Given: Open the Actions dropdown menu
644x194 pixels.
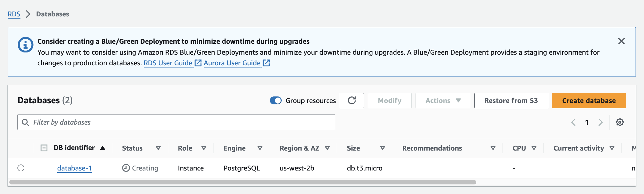Looking at the screenshot, I should pyautogui.click(x=443, y=101).
